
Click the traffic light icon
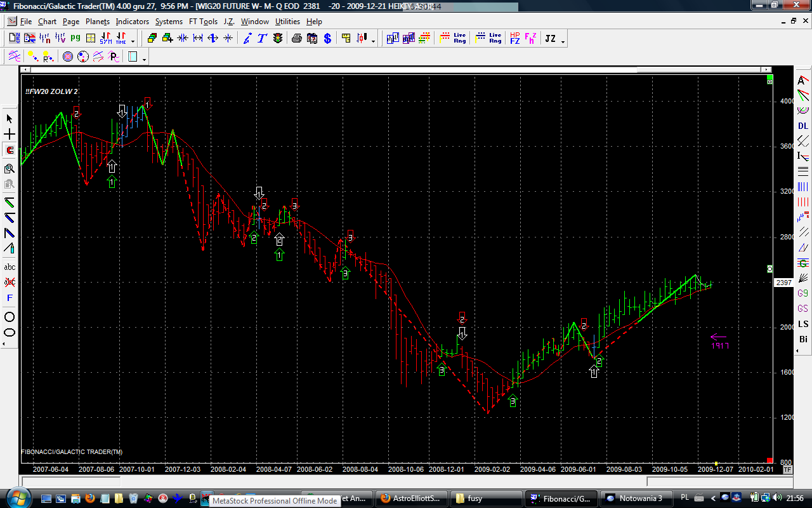tap(278, 39)
